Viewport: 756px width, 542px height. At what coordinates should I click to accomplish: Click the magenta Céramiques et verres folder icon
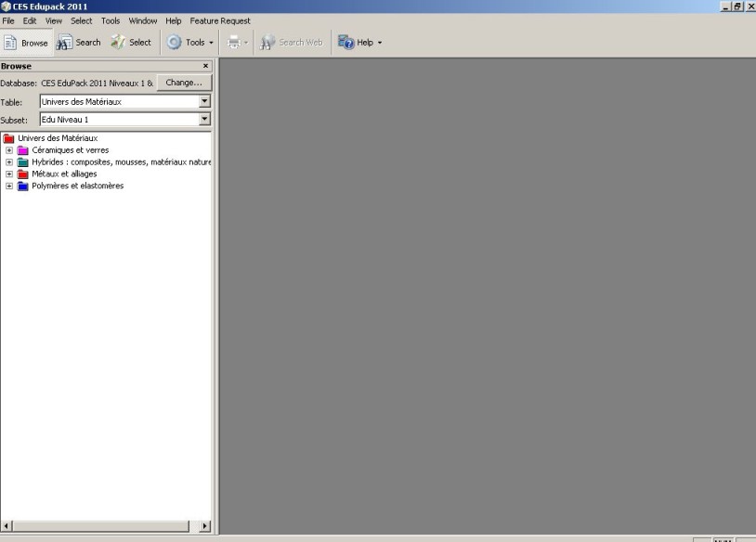(x=22, y=150)
